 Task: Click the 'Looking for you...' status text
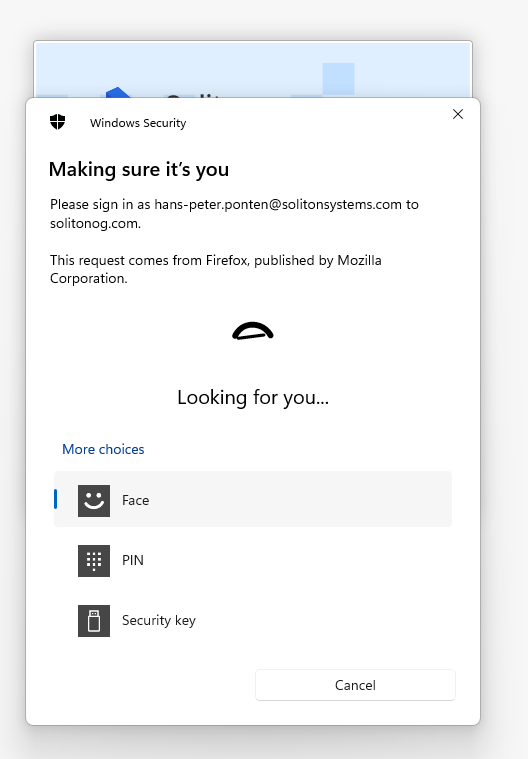click(253, 398)
